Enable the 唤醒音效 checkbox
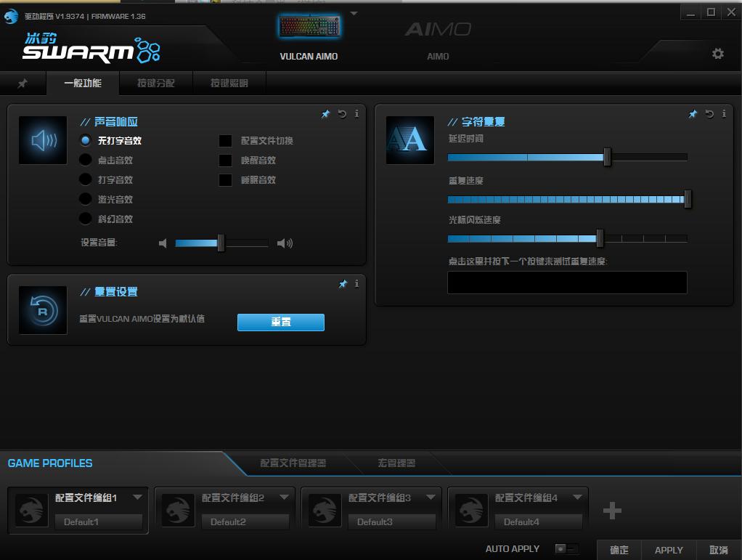This screenshot has height=560, width=742. click(226, 160)
